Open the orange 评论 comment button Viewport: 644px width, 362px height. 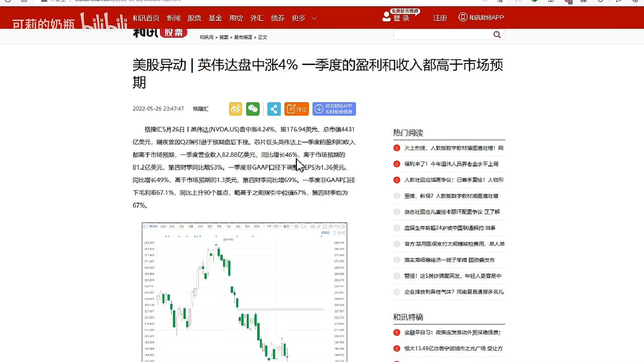click(x=297, y=109)
